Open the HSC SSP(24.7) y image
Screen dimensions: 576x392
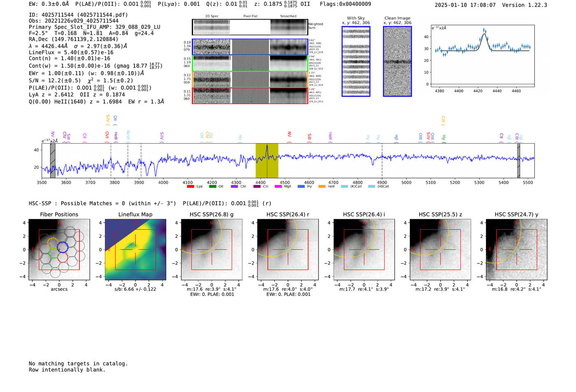pyautogui.click(x=516, y=250)
